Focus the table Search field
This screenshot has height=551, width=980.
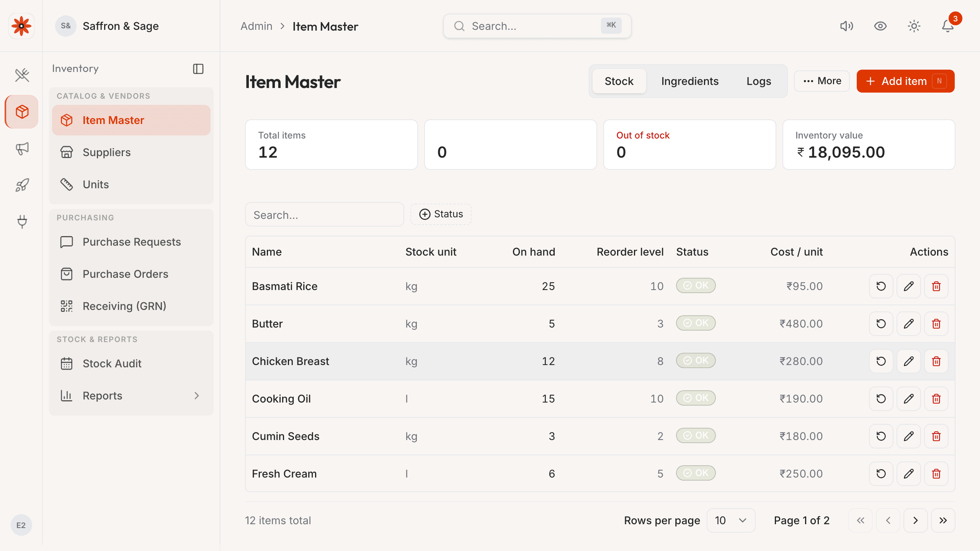pos(325,215)
